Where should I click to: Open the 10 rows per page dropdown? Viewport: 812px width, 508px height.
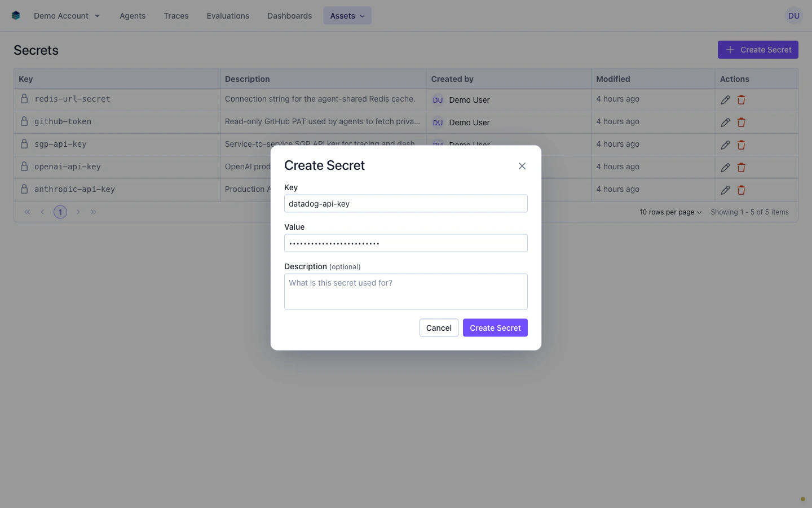click(670, 212)
